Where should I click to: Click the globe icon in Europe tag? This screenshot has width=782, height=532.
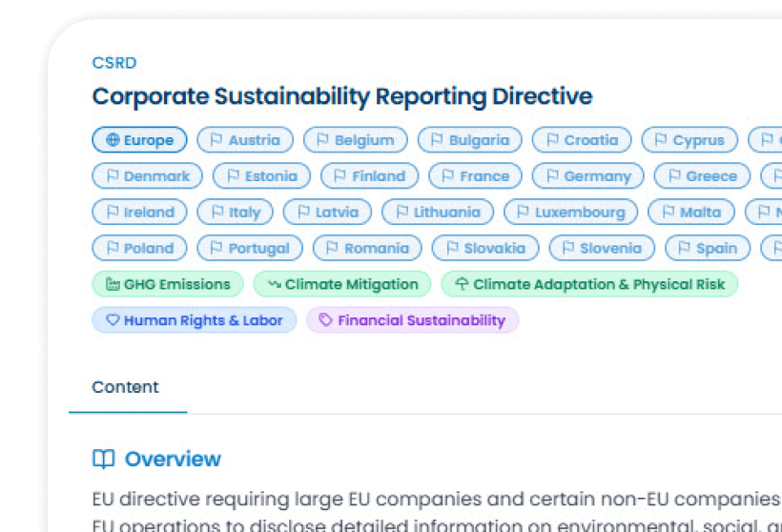pos(113,139)
